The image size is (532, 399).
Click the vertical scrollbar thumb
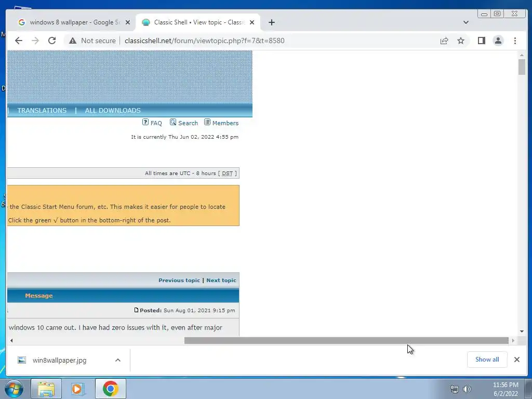tap(522, 67)
